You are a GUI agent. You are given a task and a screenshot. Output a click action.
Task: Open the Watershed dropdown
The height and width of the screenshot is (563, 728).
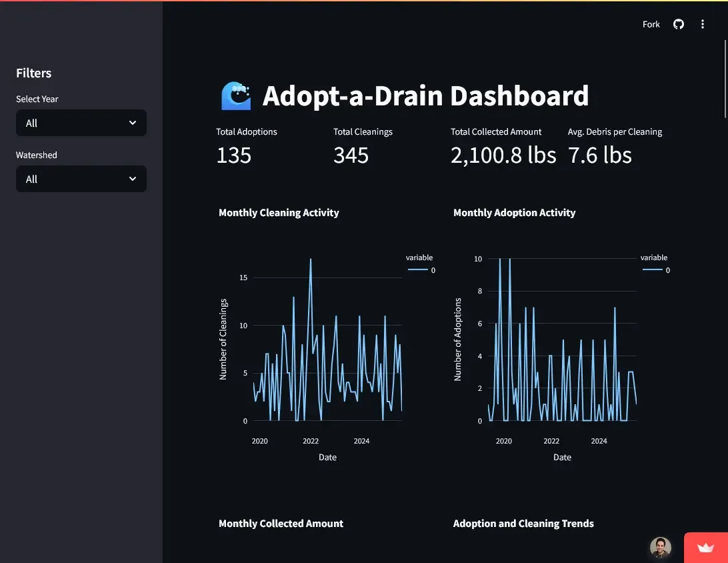81,179
